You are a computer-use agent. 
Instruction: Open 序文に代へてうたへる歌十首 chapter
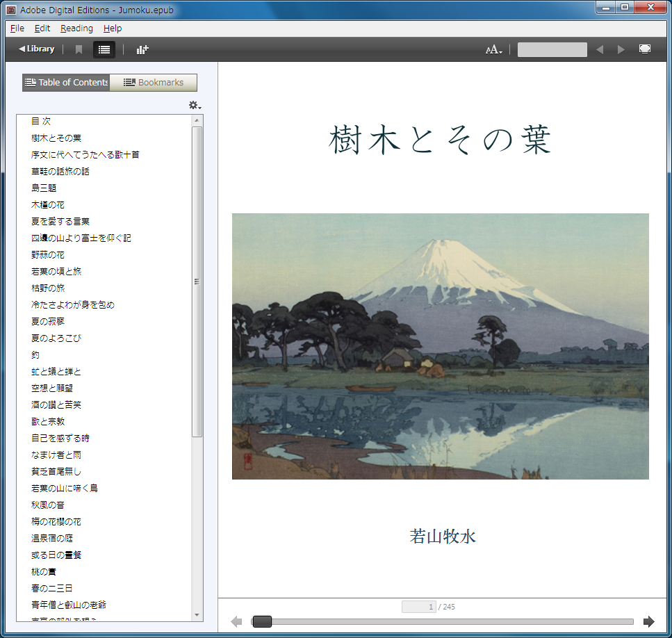click(85, 155)
